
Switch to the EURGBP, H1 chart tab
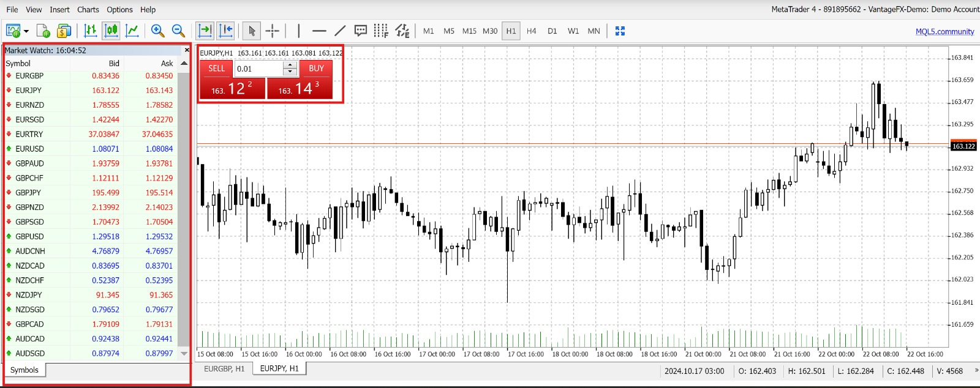tap(224, 368)
